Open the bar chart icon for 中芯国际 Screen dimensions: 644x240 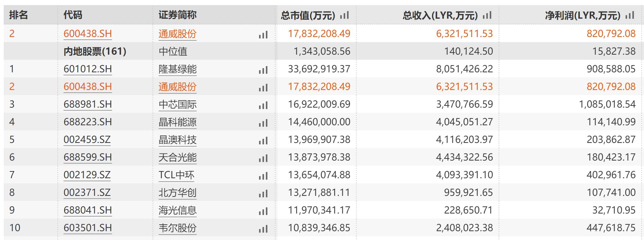click(263, 105)
